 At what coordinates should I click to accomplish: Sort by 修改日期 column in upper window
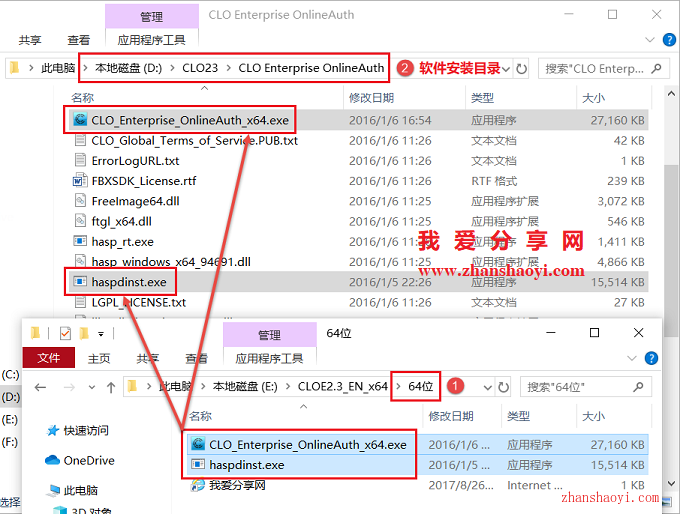click(371, 98)
